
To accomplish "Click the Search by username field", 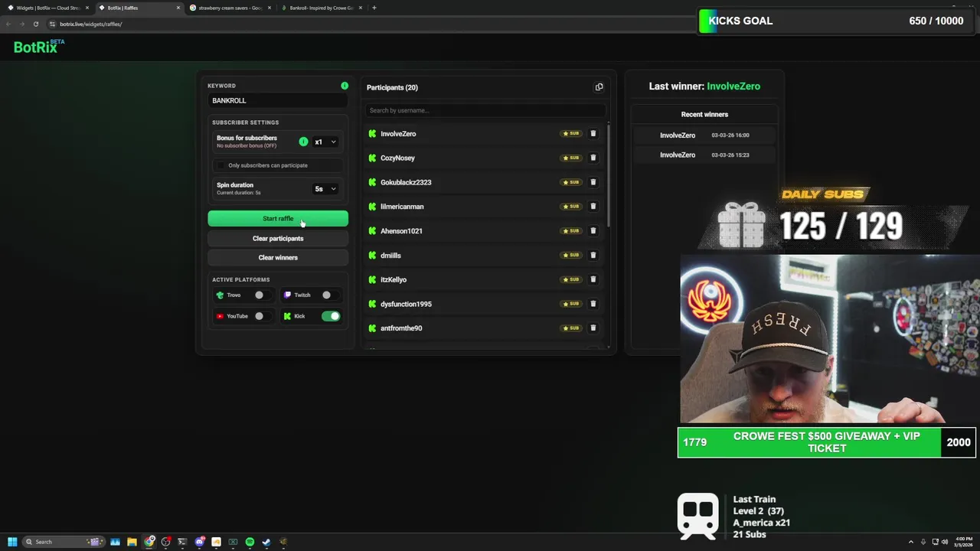I will pos(485,110).
